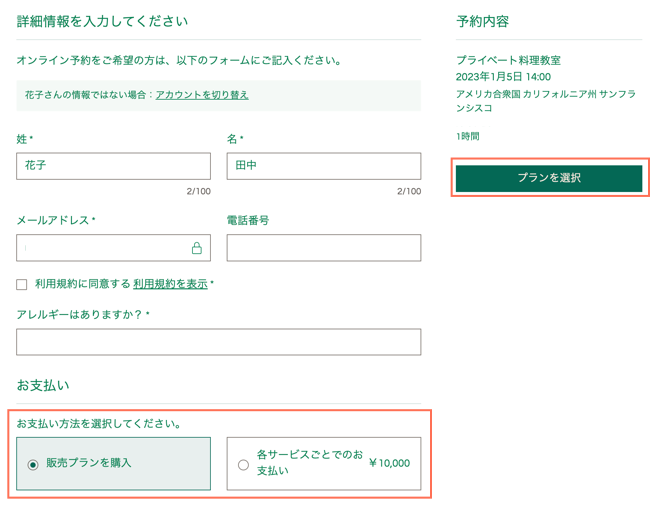Screen dimensions: 660x516
Task: Open the アカウントを切り替え link
Action: coord(202,95)
